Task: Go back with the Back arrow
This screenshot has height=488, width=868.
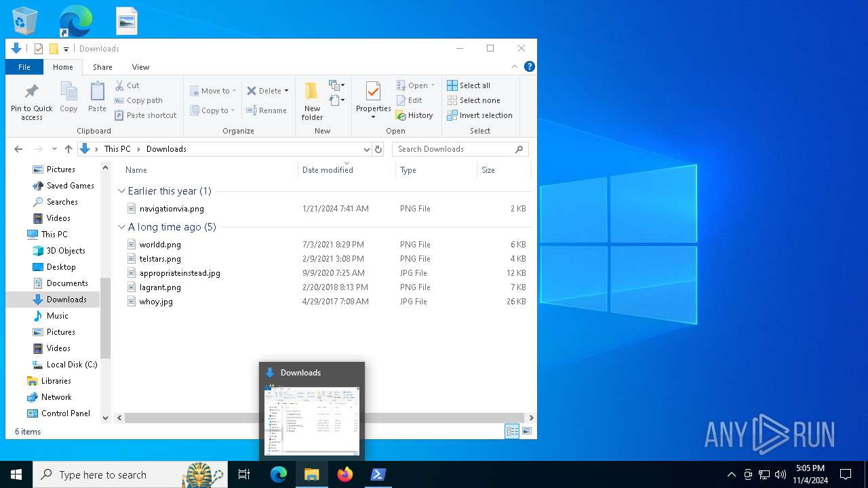Action: [18, 149]
